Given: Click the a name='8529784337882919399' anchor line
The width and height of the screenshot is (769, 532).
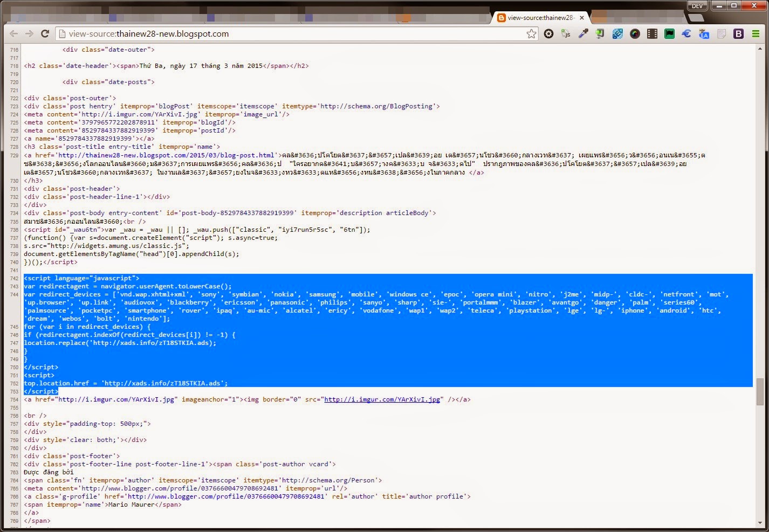Looking at the screenshot, I should (x=89, y=139).
